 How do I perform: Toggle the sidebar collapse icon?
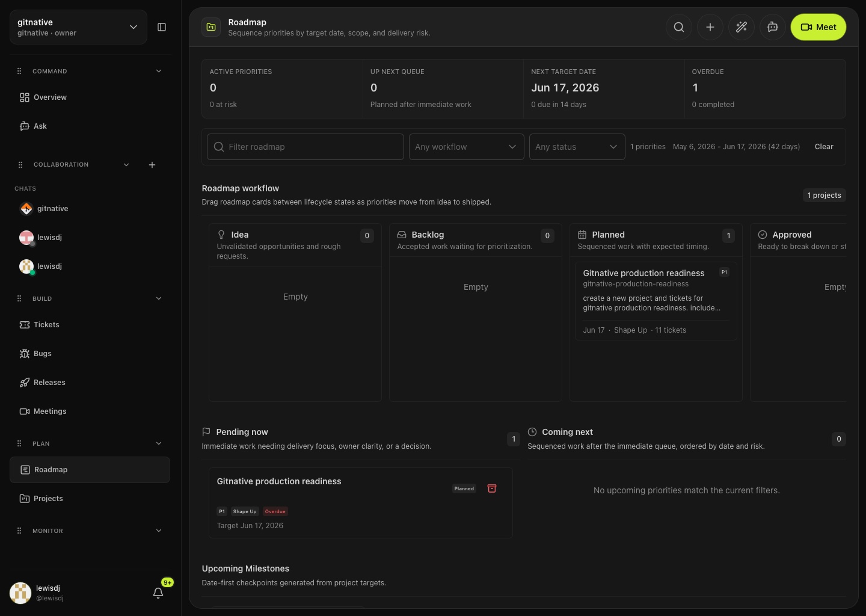tap(162, 27)
